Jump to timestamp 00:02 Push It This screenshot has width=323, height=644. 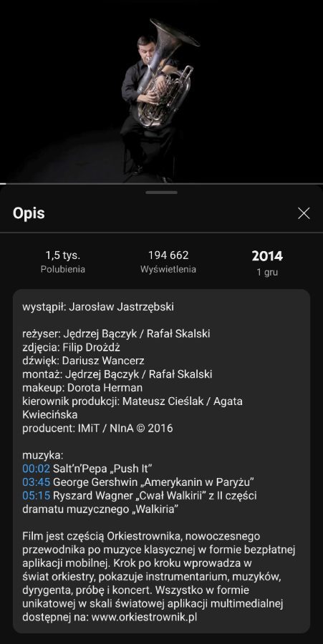point(36,468)
